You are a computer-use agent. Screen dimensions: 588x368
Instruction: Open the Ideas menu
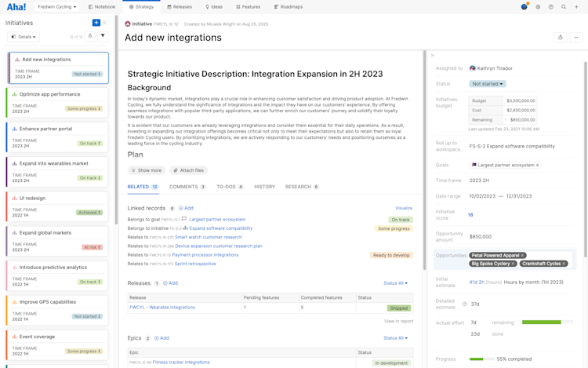[x=214, y=7]
